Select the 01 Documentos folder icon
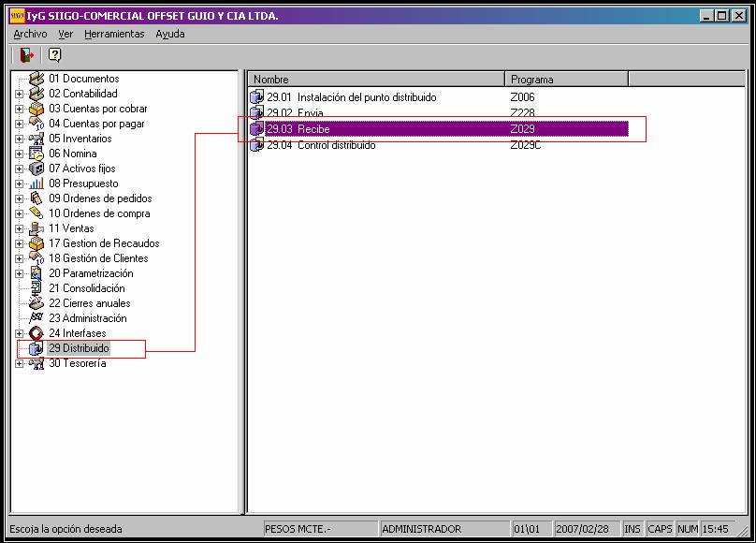Viewport: 756px width, 543px height. (x=37, y=79)
